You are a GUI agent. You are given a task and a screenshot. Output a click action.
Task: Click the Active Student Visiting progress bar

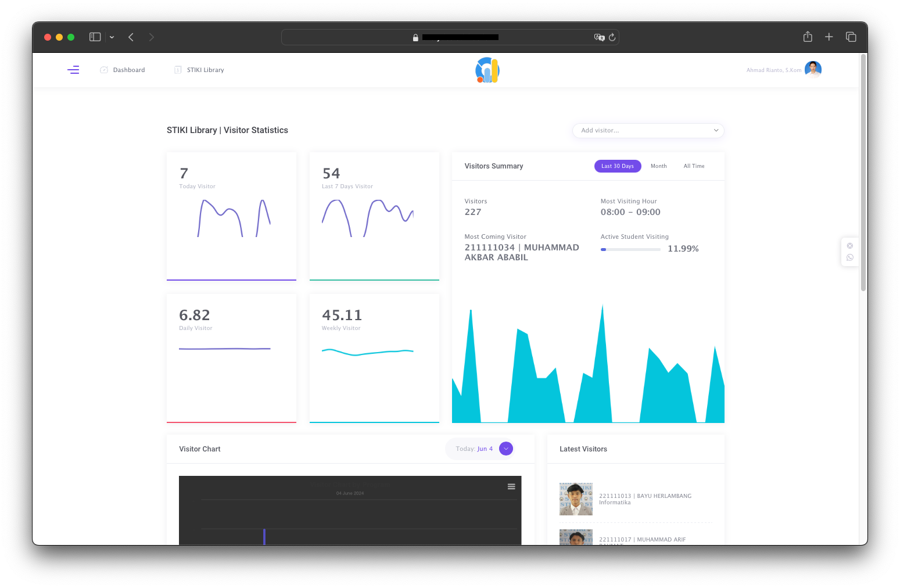click(630, 249)
